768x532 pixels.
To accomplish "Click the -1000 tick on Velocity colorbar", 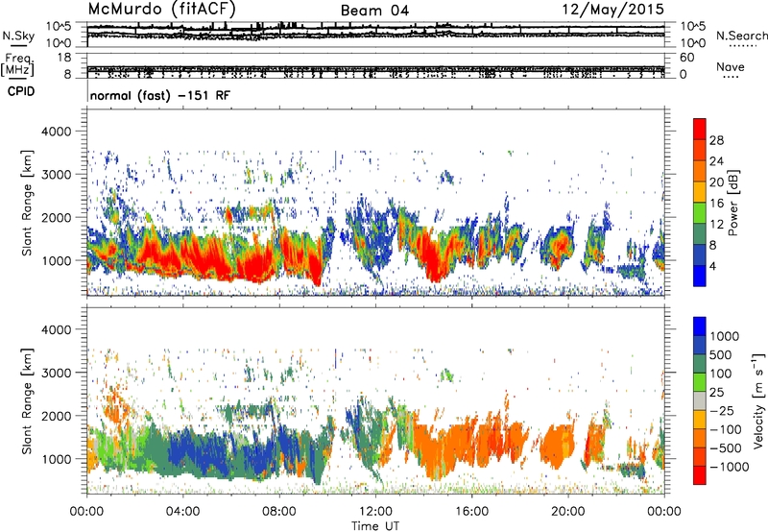I will coord(729,467).
